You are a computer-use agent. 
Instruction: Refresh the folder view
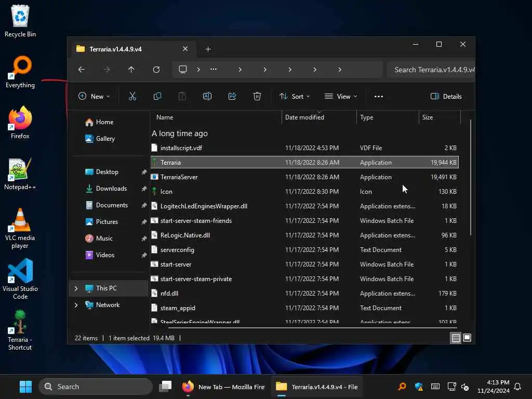coord(156,70)
